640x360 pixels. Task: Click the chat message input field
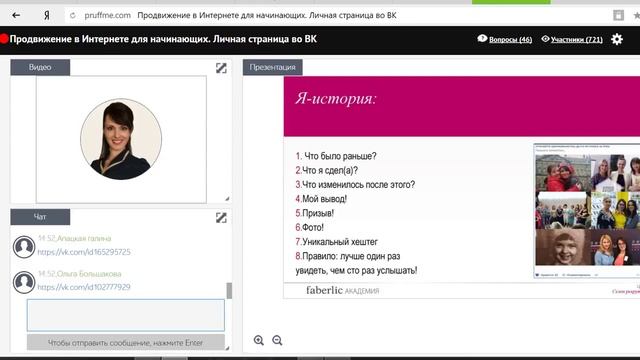pos(126,315)
